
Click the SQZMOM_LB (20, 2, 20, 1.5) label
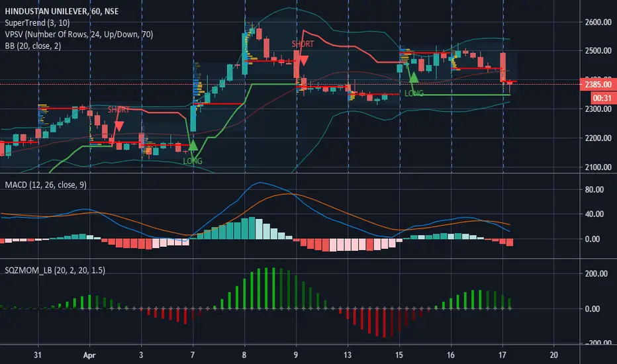tap(55, 270)
